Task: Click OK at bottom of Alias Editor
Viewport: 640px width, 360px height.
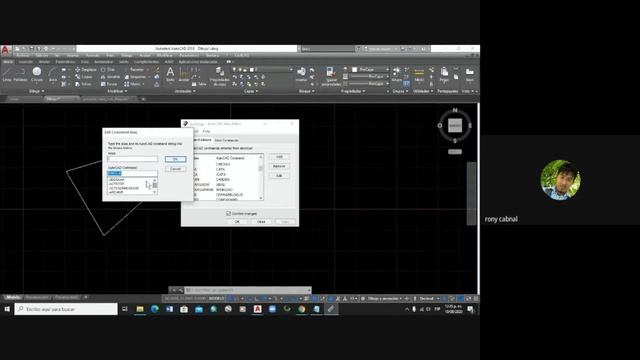Action: 237,222
